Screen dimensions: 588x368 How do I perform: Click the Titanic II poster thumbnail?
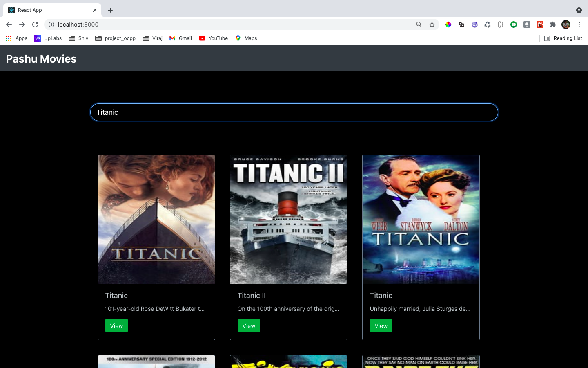pyautogui.click(x=289, y=219)
